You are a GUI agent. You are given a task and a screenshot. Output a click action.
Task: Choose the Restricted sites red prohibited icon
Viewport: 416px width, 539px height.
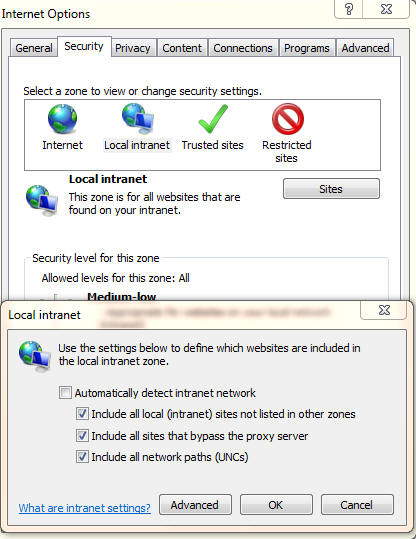(287, 119)
